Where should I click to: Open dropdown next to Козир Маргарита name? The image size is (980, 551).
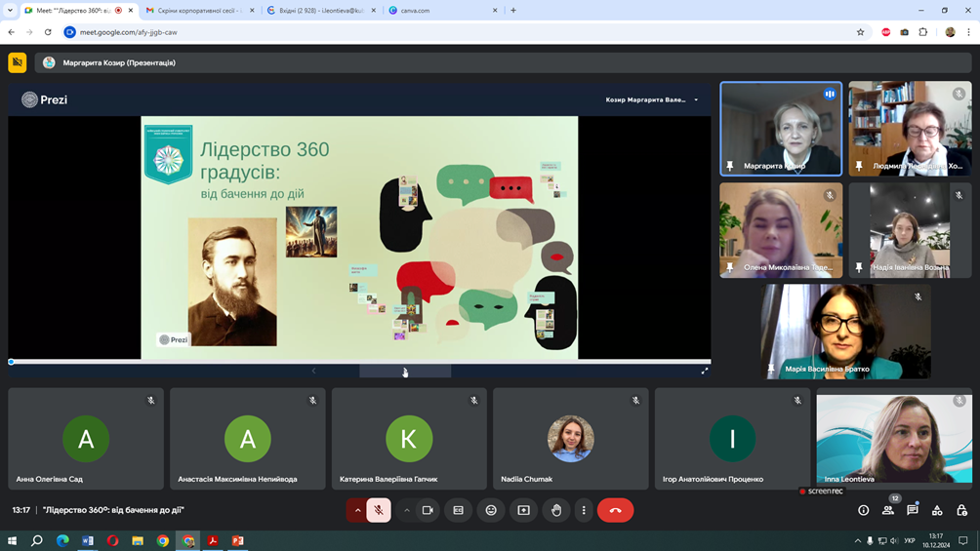pyautogui.click(x=696, y=99)
